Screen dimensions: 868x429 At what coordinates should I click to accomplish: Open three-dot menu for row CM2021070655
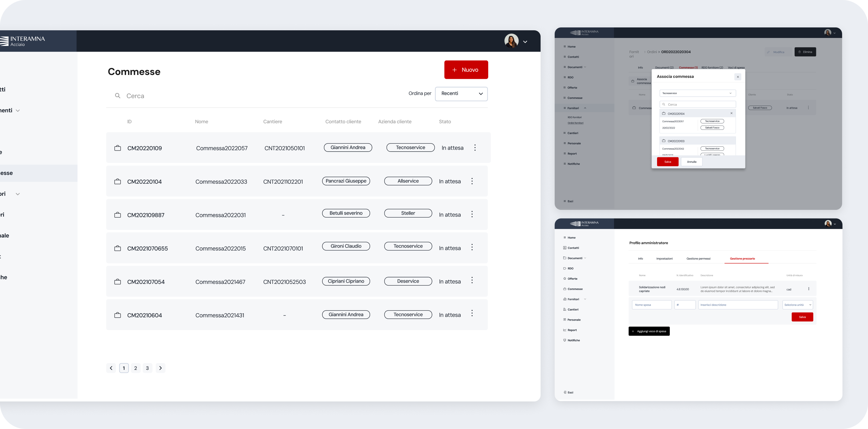472,247
